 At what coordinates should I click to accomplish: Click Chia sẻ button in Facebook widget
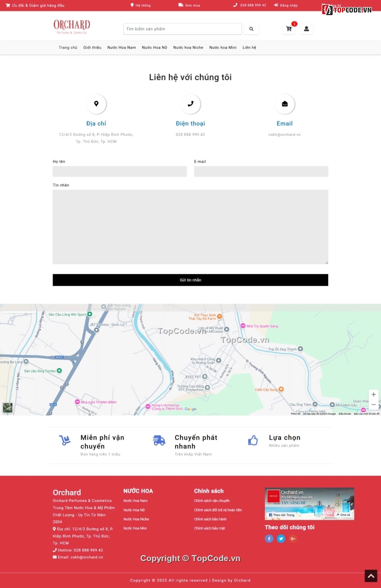(343, 515)
